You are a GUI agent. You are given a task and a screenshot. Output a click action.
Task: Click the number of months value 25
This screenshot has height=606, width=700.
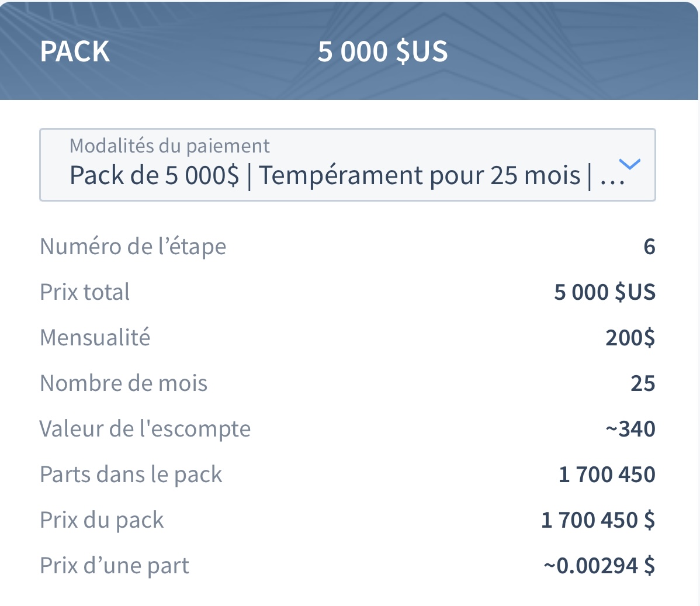(643, 383)
